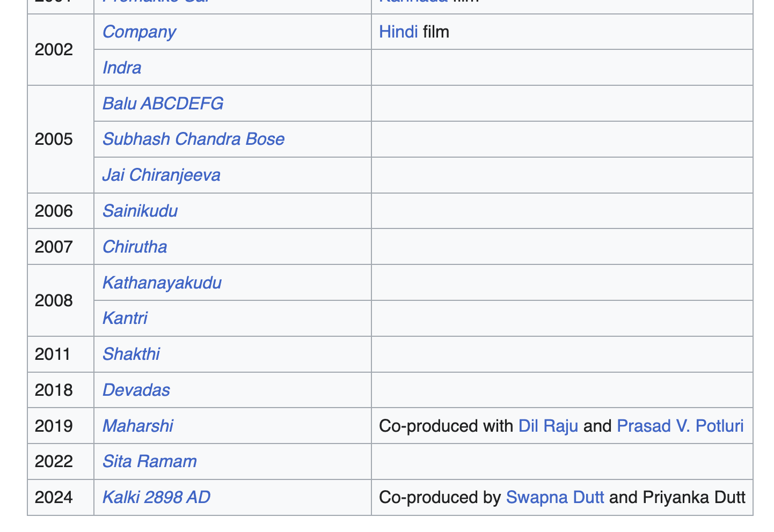Image resolution: width=774 pixels, height=532 pixels.
Task: Open the Kalki 2898 AD article
Action: (x=156, y=498)
